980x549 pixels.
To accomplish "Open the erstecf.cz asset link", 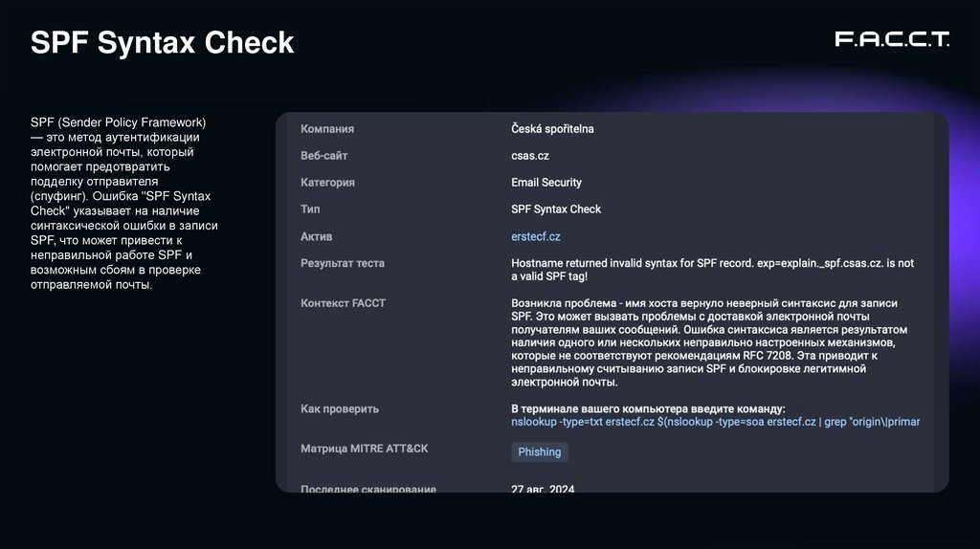I will [x=535, y=236].
